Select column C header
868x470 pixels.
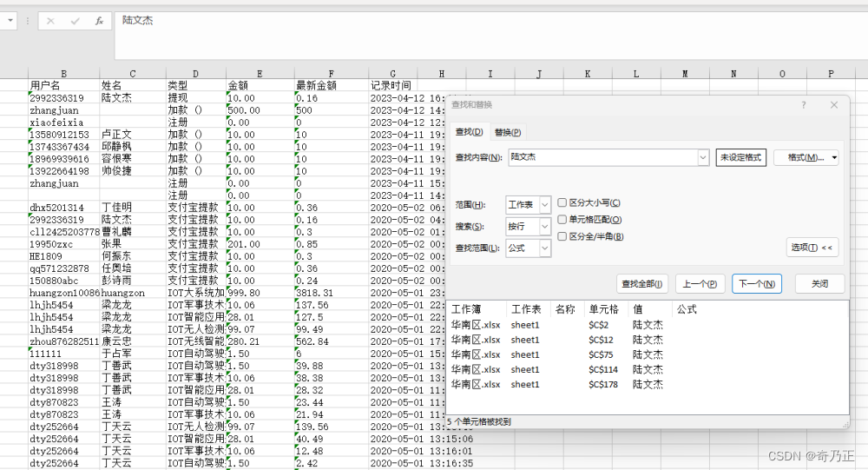pyautogui.click(x=132, y=74)
